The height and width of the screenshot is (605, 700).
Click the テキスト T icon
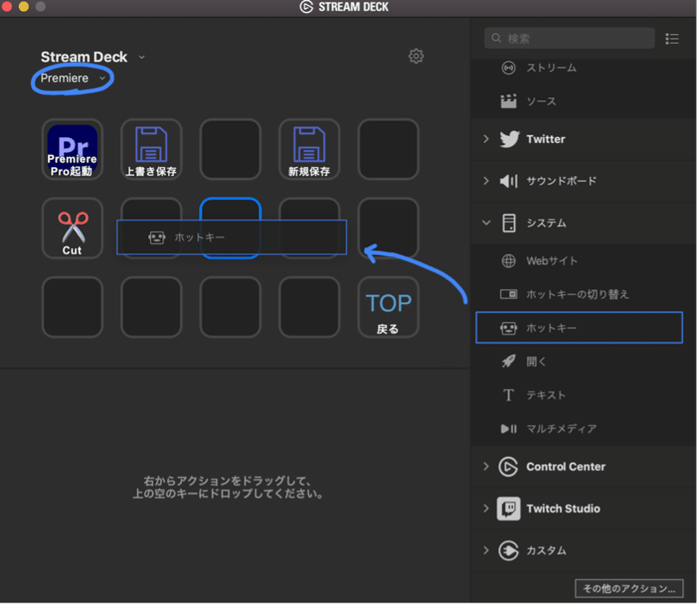coord(508,395)
